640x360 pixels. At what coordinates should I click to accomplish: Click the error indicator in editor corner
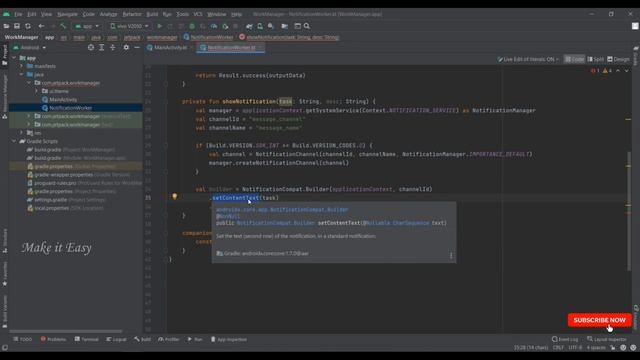click(596, 71)
